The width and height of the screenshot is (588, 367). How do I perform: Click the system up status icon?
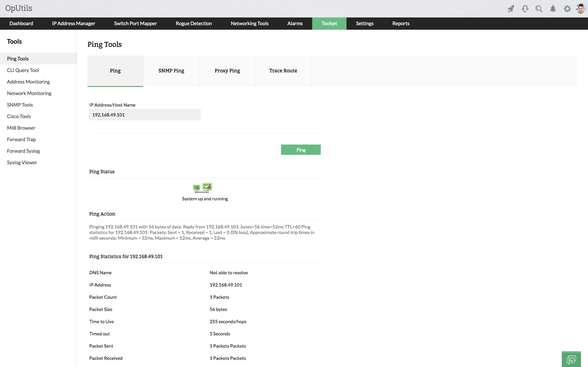click(202, 188)
